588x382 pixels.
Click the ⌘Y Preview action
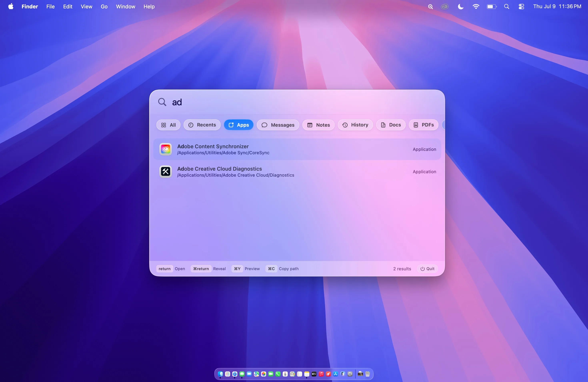coord(246,269)
